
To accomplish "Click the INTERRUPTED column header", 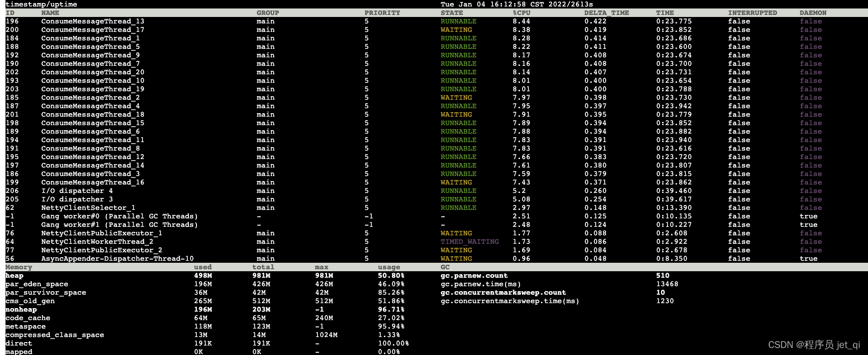I will point(752,13).
